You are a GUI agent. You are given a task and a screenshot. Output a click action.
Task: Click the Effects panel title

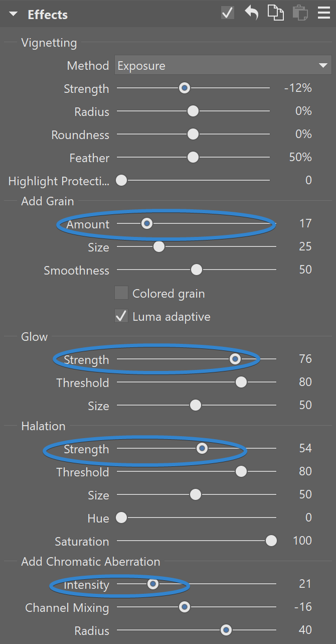48,15
